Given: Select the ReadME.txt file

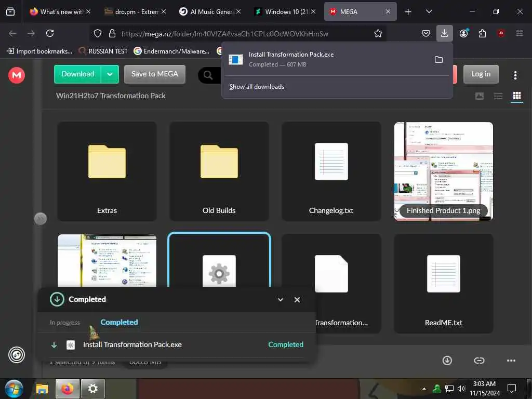Looking at the screenshot, I should pos(444,283).
